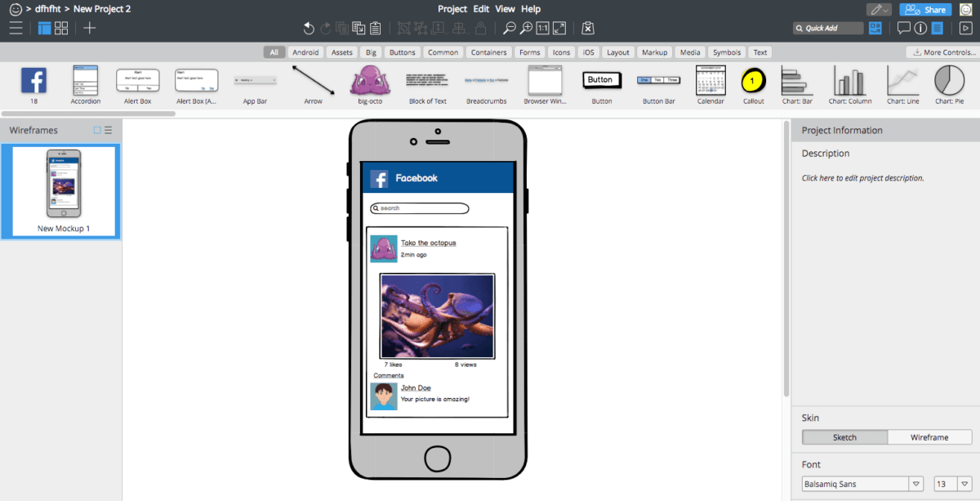Select the Containers category tab

(488, 52)
